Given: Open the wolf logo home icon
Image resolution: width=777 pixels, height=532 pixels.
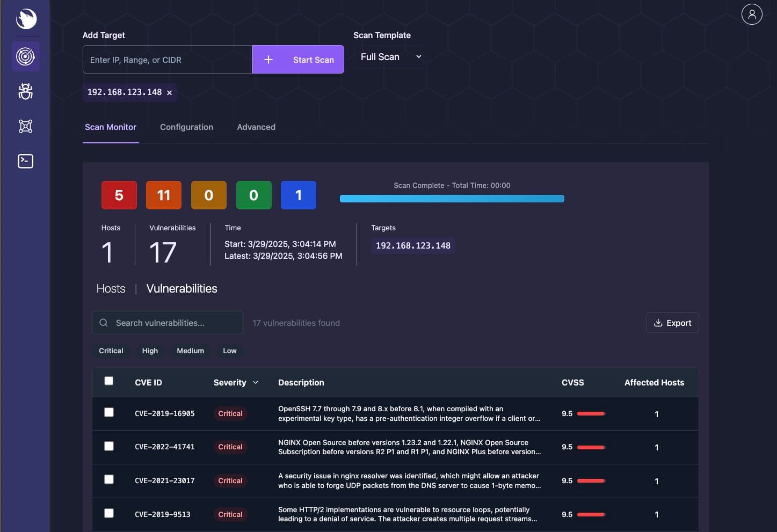Looking at the screenshot, I should [25, 19].
